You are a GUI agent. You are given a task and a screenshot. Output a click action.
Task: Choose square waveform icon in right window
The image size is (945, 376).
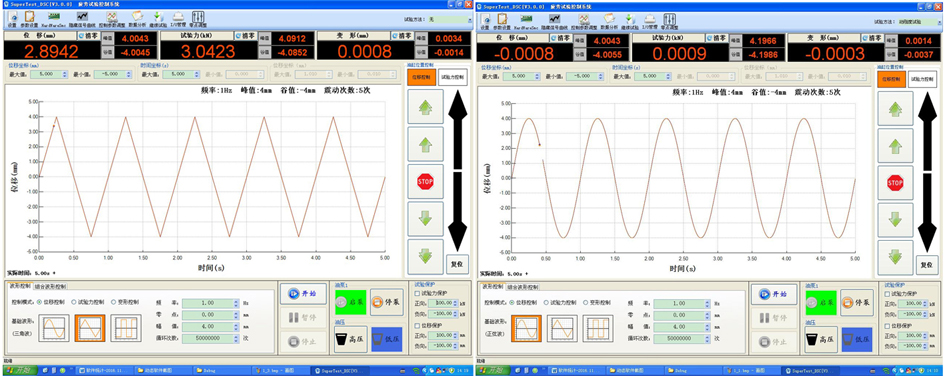tap(598, 328)
